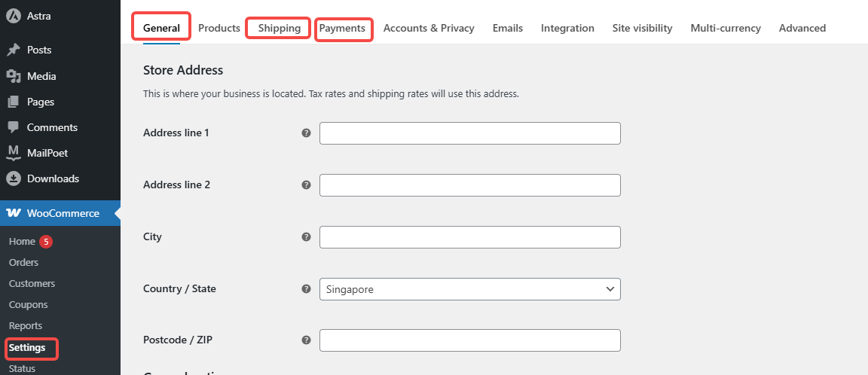Click the WooCommerce logo icon
The image size is (868, 375).
pos(14,213)
